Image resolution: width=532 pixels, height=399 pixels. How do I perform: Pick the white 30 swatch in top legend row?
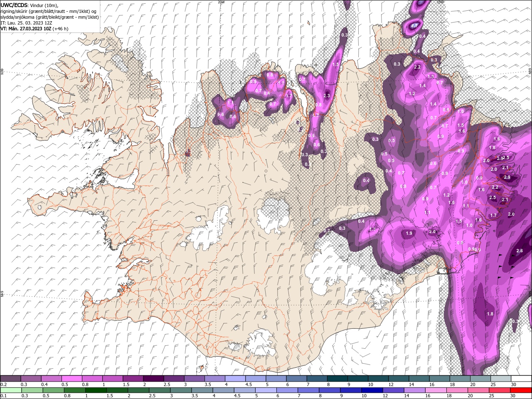521,379
